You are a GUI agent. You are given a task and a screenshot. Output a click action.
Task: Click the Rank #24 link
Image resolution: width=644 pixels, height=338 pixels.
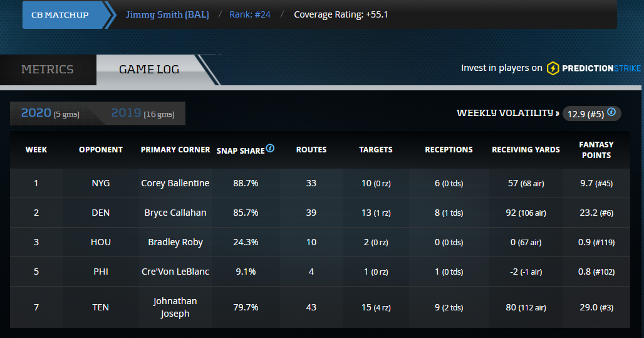251,14
